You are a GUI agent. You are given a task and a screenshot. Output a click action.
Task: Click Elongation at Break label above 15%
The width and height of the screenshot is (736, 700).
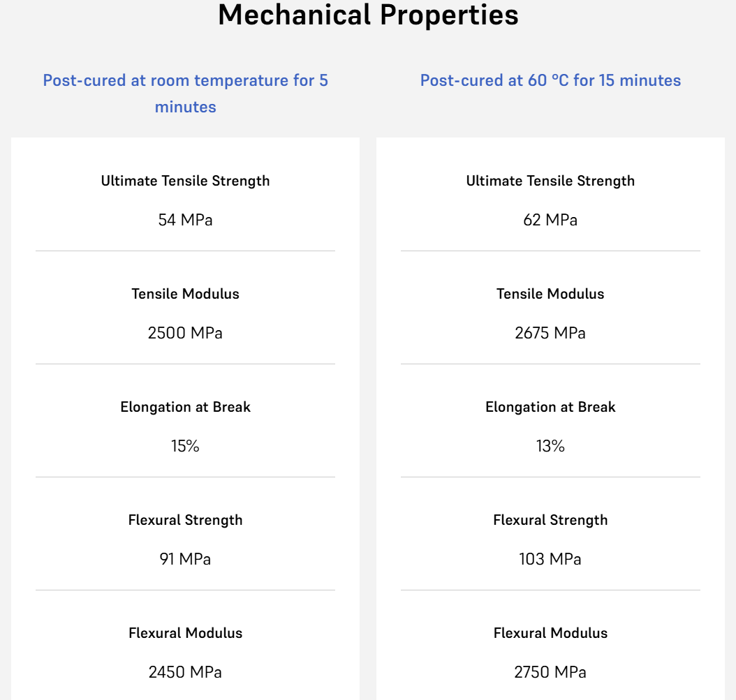coord(185,407)
